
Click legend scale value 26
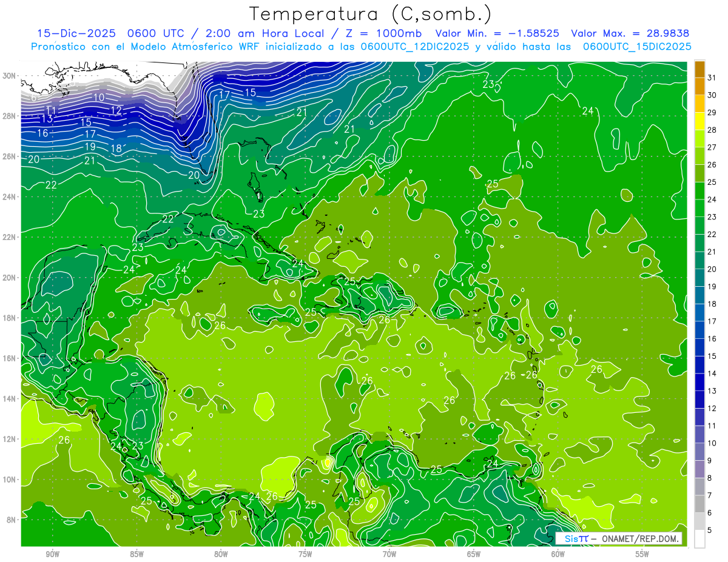(712, 165)
